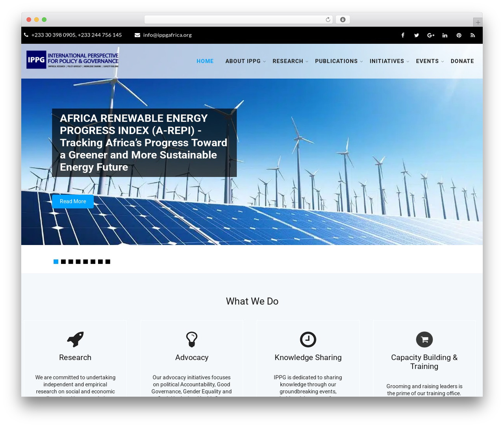Viewport: 504px width, 427px height.
Task: Open the RSS feed icon
Action: [x=472, y=35]
